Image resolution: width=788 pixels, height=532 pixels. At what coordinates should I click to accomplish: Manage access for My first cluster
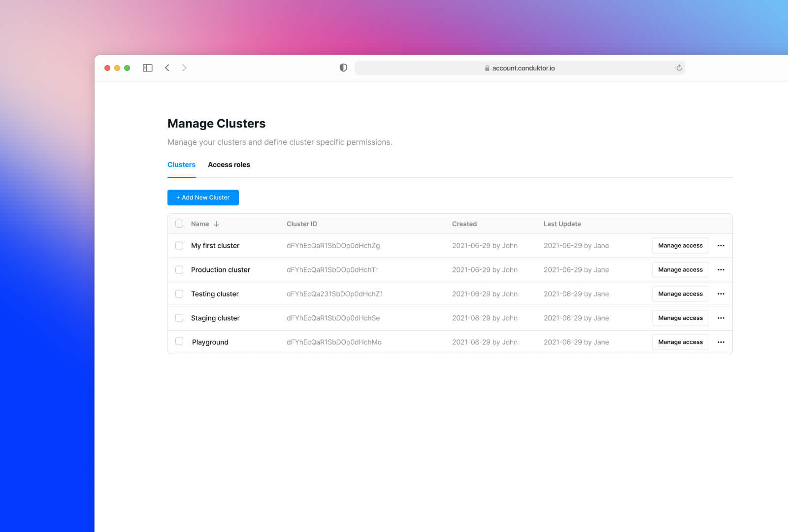[x=681, y=246]
